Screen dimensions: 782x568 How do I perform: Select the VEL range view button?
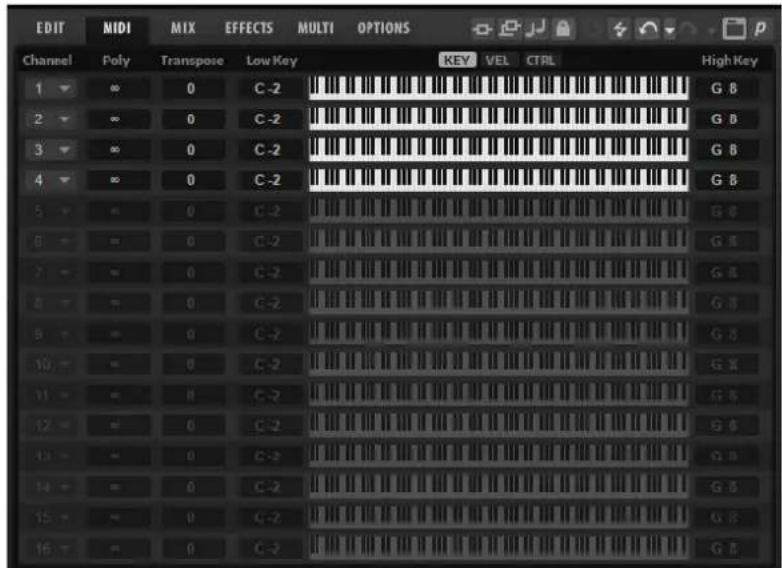pos(498,60)
